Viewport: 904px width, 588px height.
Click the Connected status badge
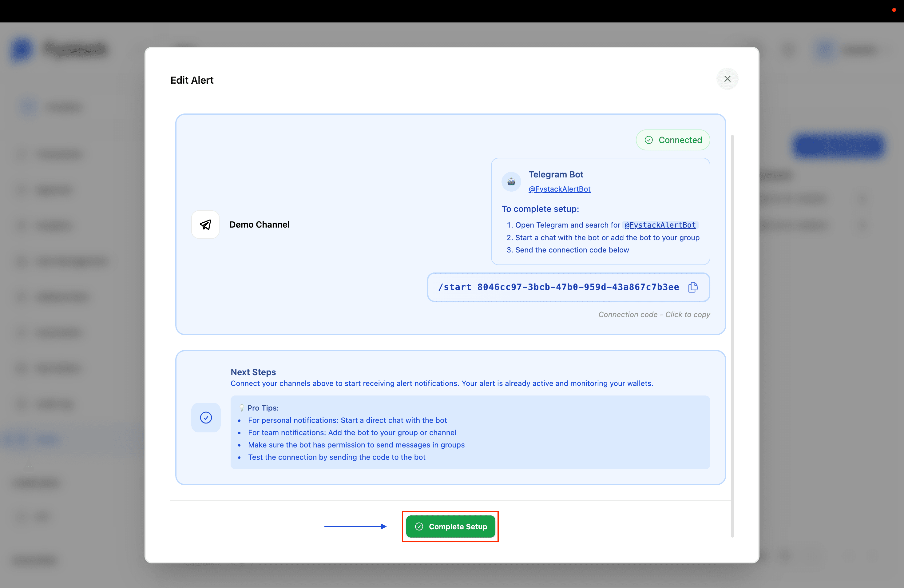[673, 140]
